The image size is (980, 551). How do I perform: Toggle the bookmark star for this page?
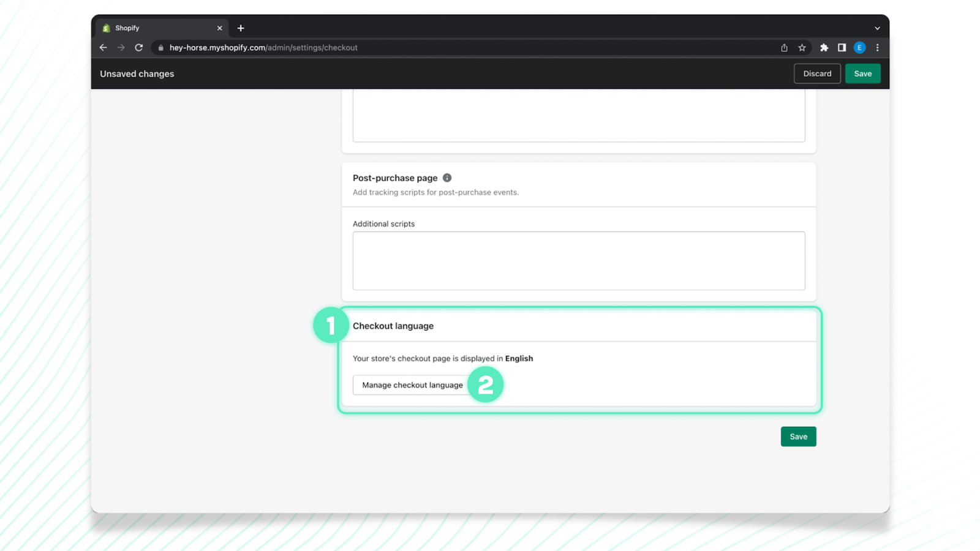(802, 47)
